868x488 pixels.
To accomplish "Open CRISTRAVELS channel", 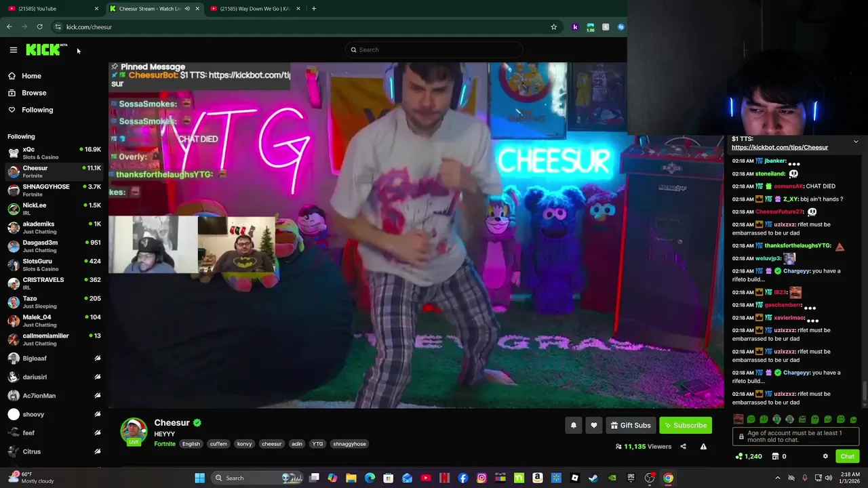I will pyautogui.click(x=53, y=283).
